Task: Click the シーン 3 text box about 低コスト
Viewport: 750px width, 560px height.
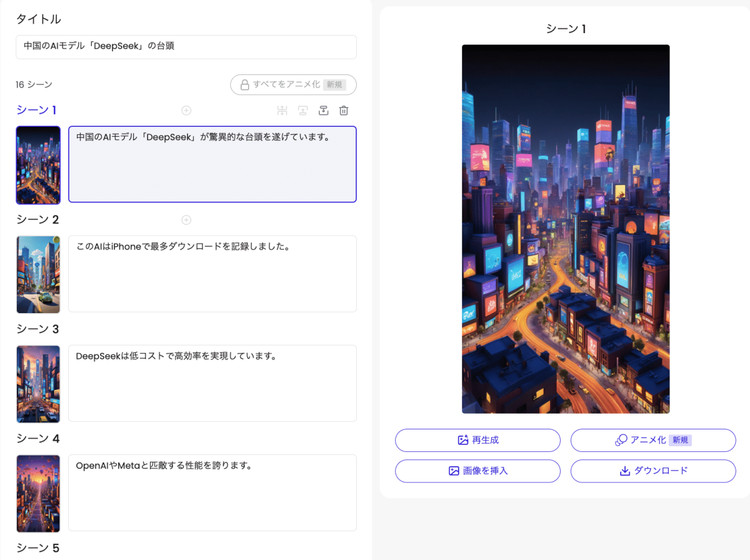Action: tap(212, 383)
